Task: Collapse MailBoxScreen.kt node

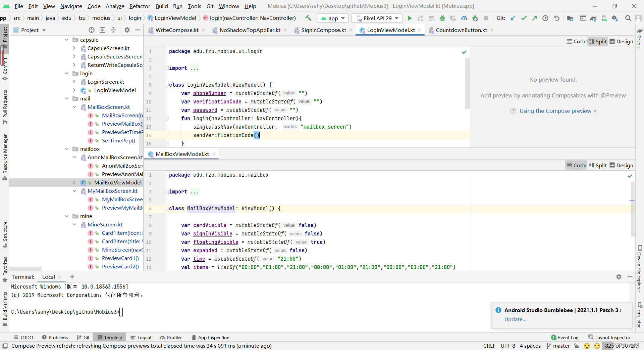Action: (x=74, y=107)
